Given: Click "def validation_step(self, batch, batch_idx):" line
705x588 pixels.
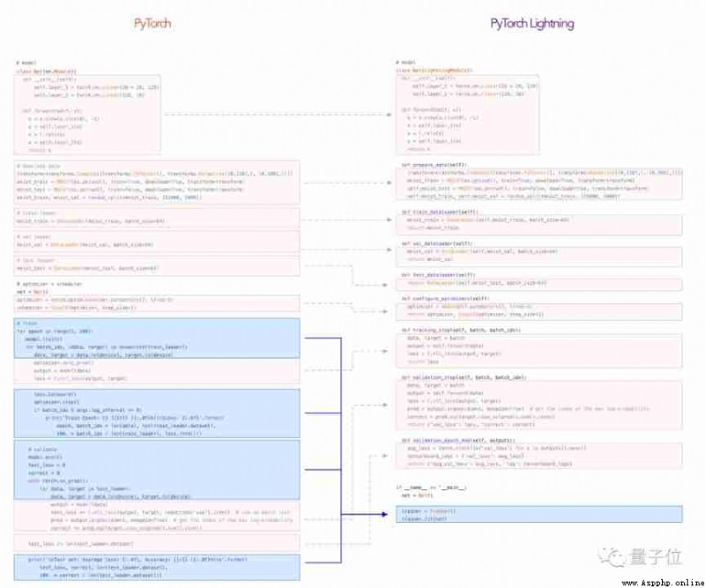Looking at the screenshot, I should pos(464,377).
